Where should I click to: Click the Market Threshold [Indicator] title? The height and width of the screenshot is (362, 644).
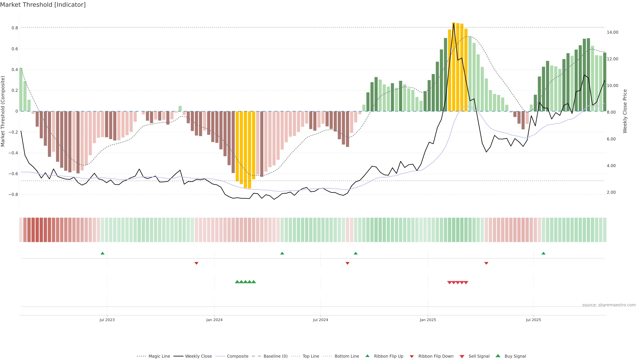point(43,5)
